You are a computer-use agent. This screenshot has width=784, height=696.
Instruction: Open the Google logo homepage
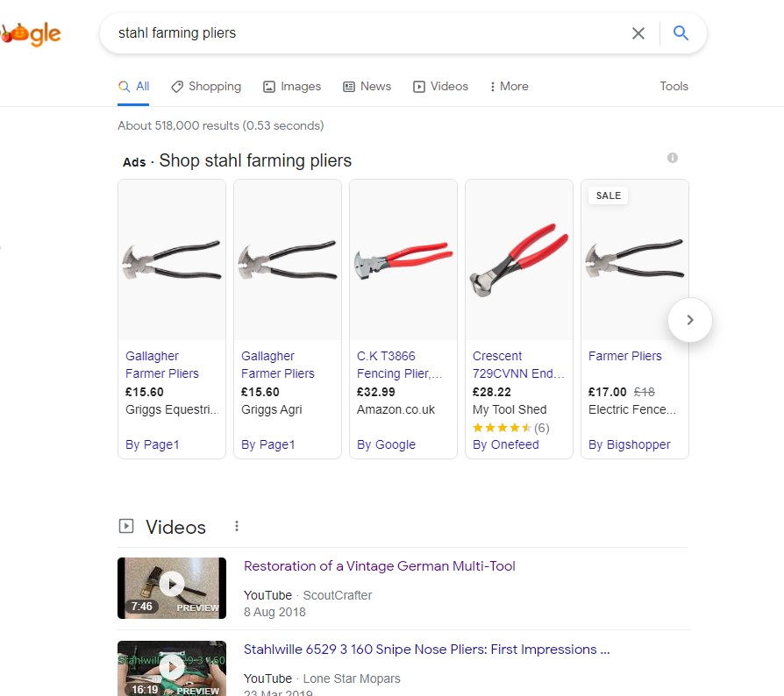pyautogui.click(x=33, y=34)
